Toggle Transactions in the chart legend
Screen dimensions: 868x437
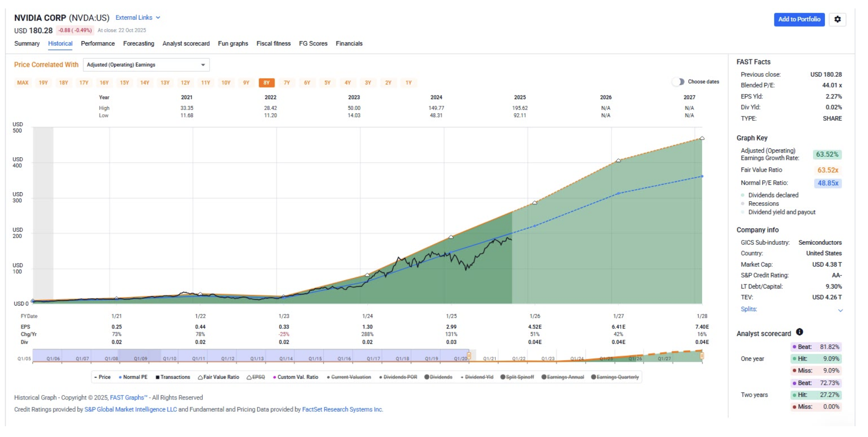173,377
